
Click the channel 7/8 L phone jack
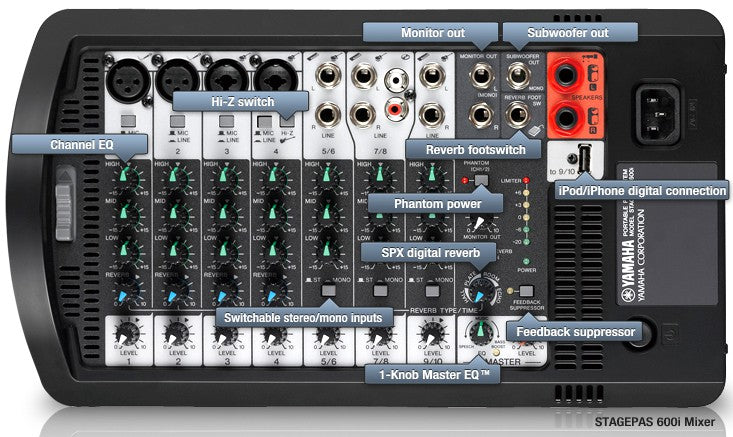pyautogui.click(x=364, y=75)
